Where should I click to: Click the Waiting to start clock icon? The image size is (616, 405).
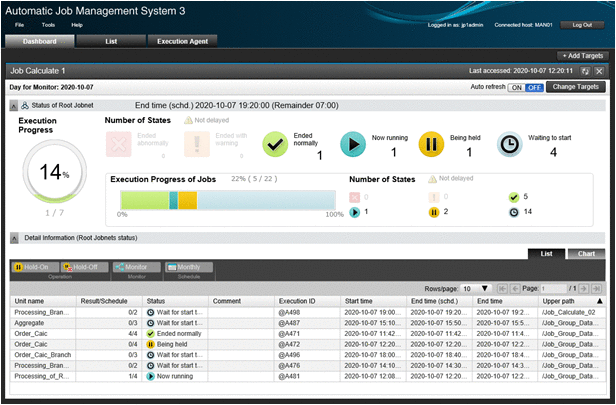click(509, 144)
